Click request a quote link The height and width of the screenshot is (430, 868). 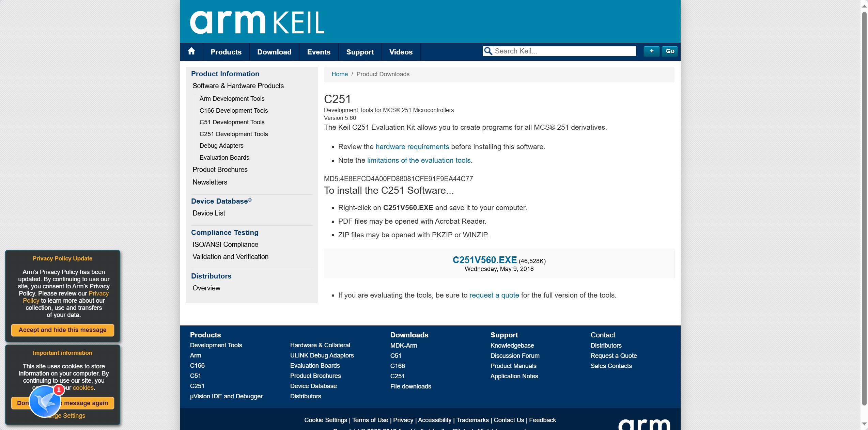494,295
